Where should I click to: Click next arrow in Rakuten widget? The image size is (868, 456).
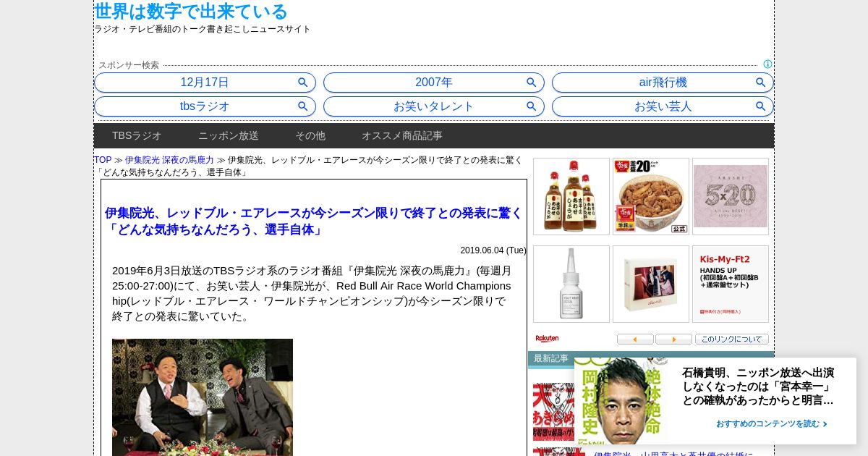(x=673, y=339)
